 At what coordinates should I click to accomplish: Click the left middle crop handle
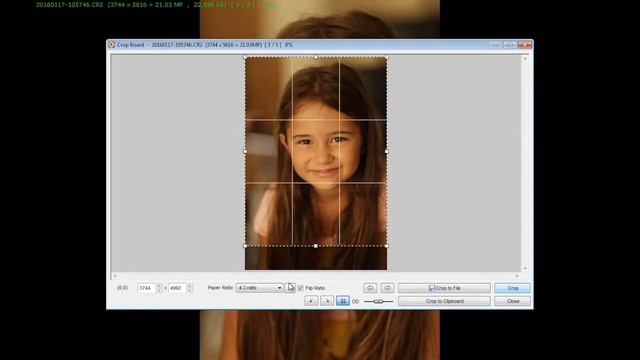[245, 151]
